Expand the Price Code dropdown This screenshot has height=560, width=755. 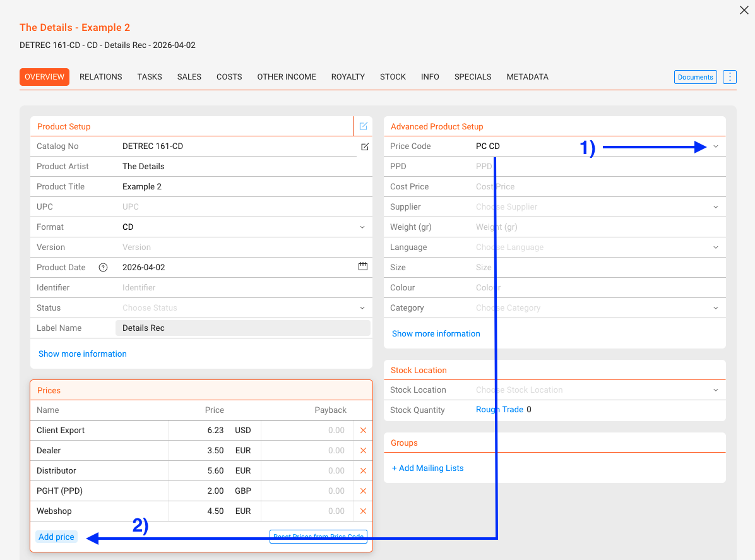(716, 146)
